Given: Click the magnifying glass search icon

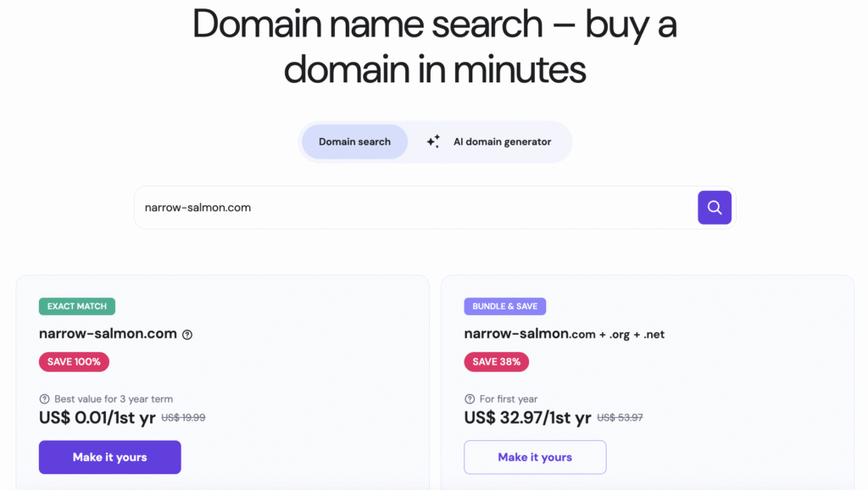Looking at the screenshot, I should tap(715, 207).
